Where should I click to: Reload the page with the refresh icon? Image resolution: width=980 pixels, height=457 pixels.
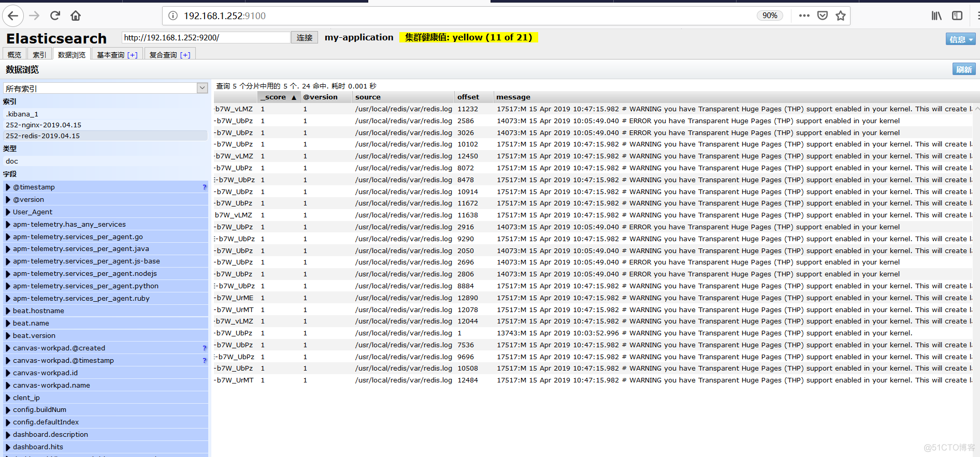55,16
